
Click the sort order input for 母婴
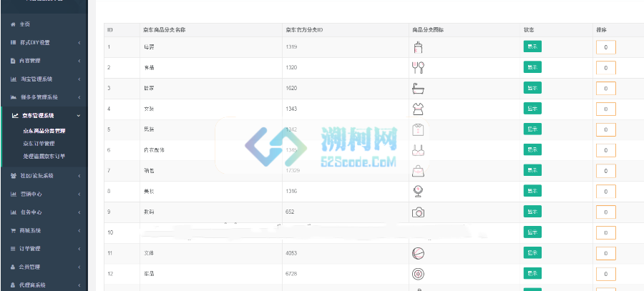click(x=606, y=47)
